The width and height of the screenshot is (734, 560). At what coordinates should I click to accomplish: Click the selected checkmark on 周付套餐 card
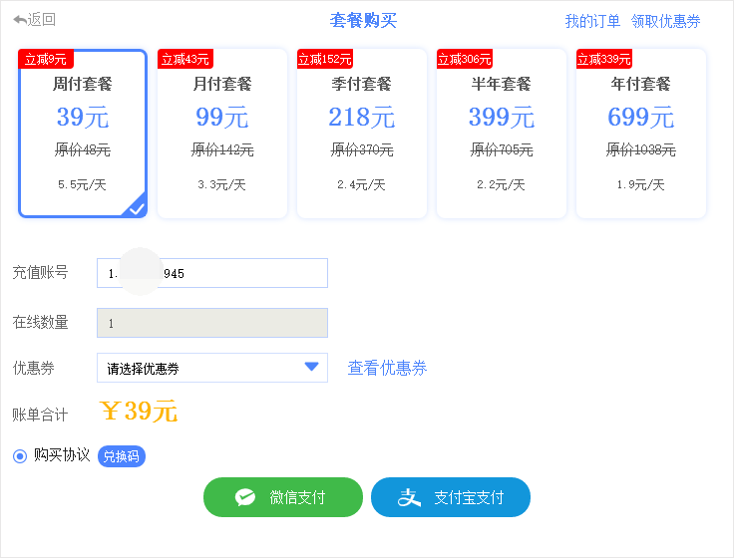(x=137, y=207)
